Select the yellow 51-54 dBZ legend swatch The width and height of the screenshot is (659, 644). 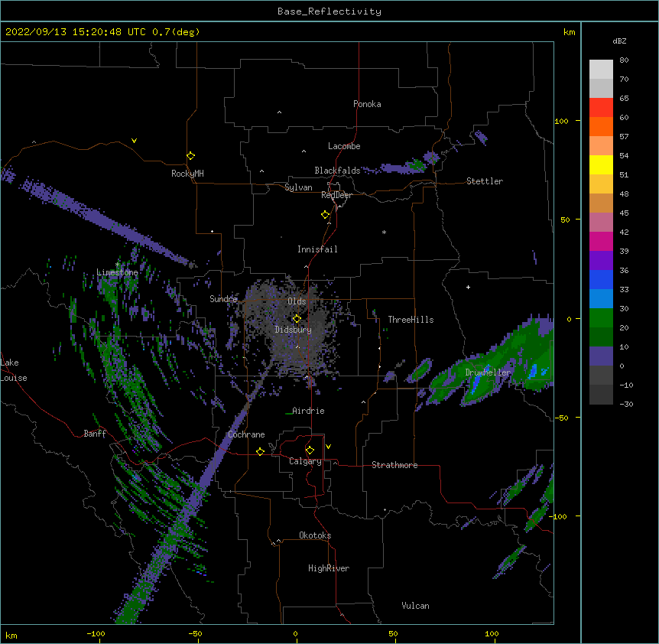point(601,164)
